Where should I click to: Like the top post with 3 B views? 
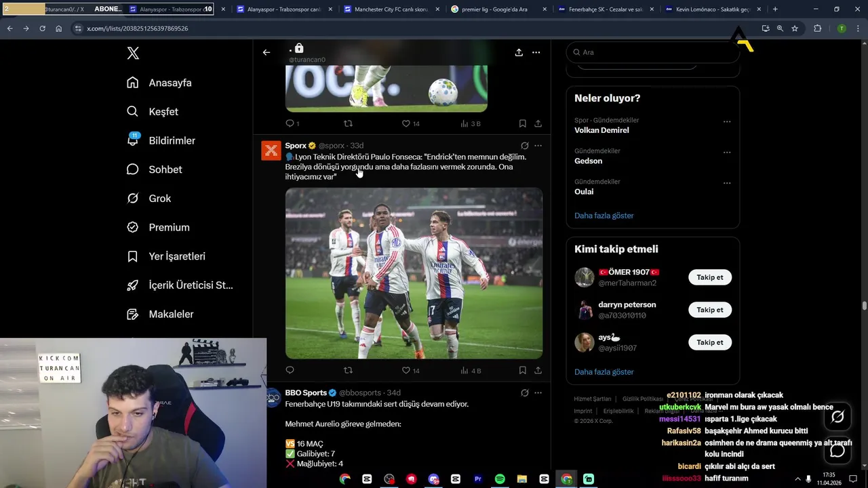[x=410, y=123]
